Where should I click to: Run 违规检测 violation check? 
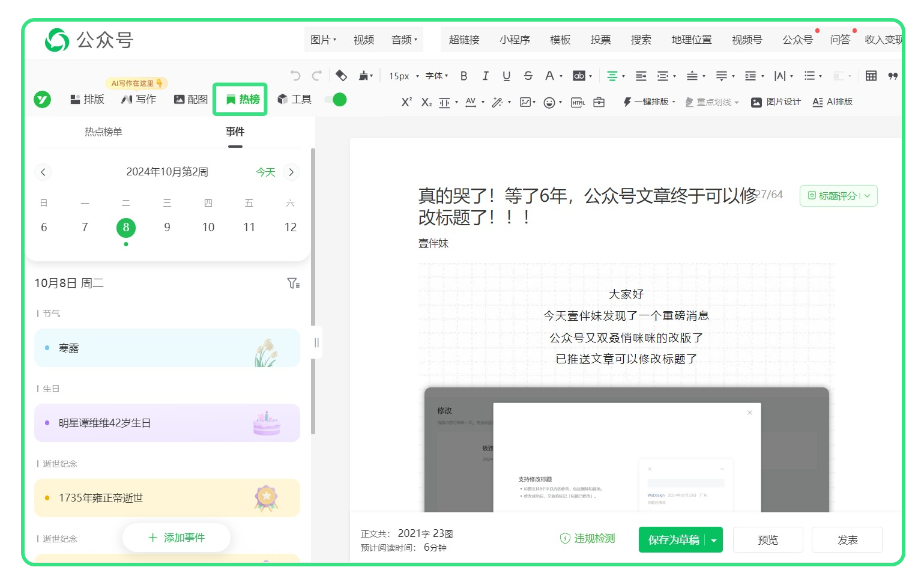587,539
